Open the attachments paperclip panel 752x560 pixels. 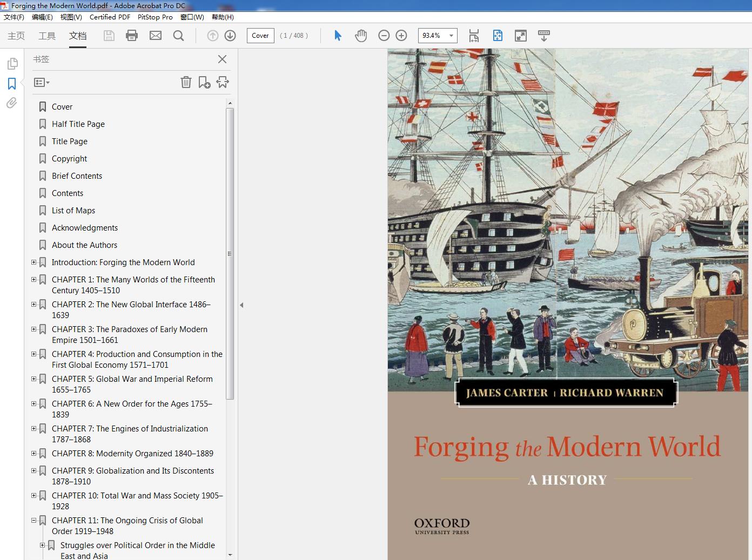click(x=12, y=103)
